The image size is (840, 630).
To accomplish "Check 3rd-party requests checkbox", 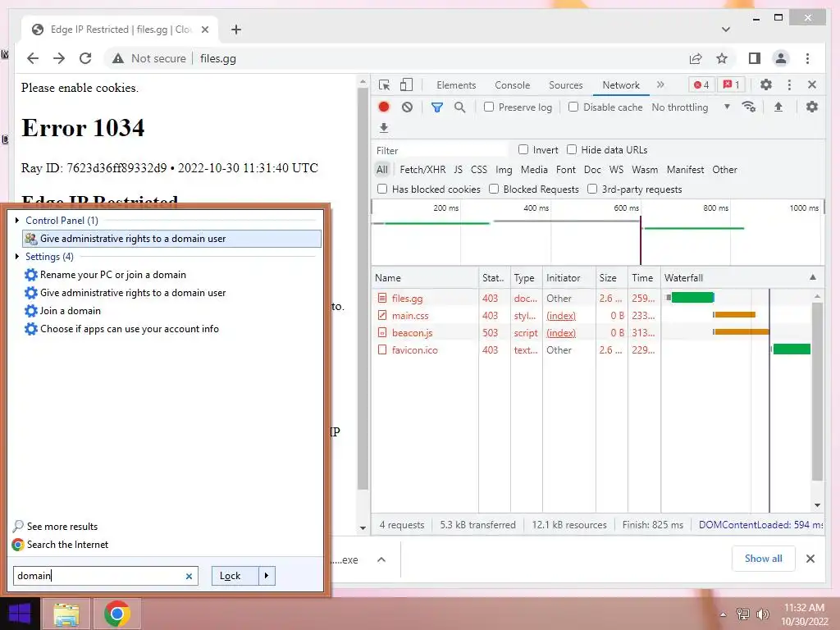I will [592, 189].
